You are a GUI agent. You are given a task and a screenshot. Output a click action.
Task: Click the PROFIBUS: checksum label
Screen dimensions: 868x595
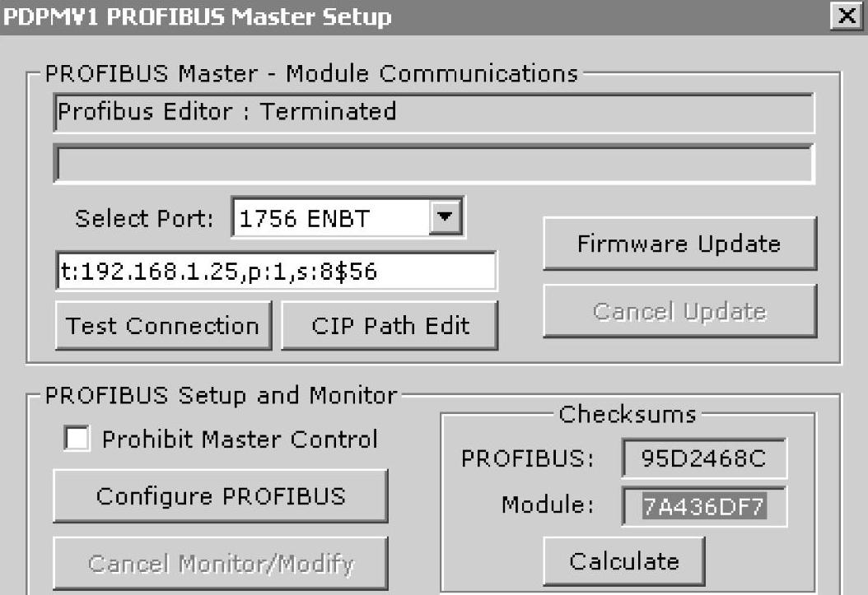pyautogui.click(x=527, y=458)
